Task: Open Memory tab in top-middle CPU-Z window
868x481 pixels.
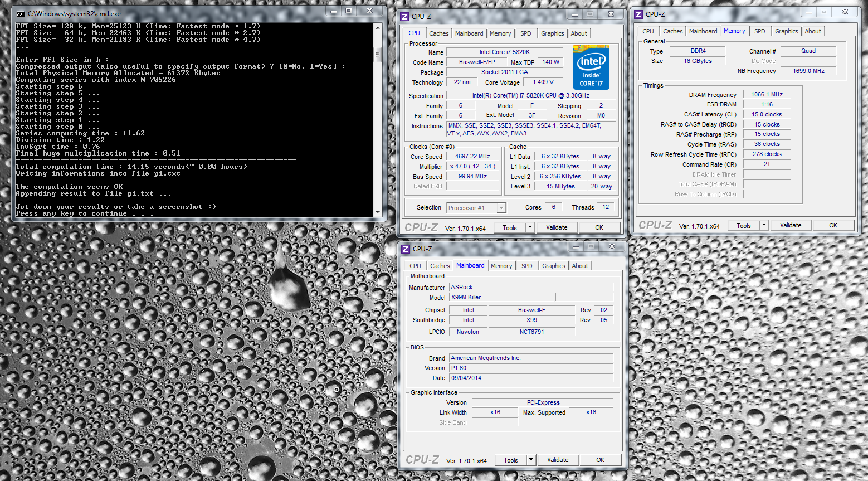Action: coord(500,33)
